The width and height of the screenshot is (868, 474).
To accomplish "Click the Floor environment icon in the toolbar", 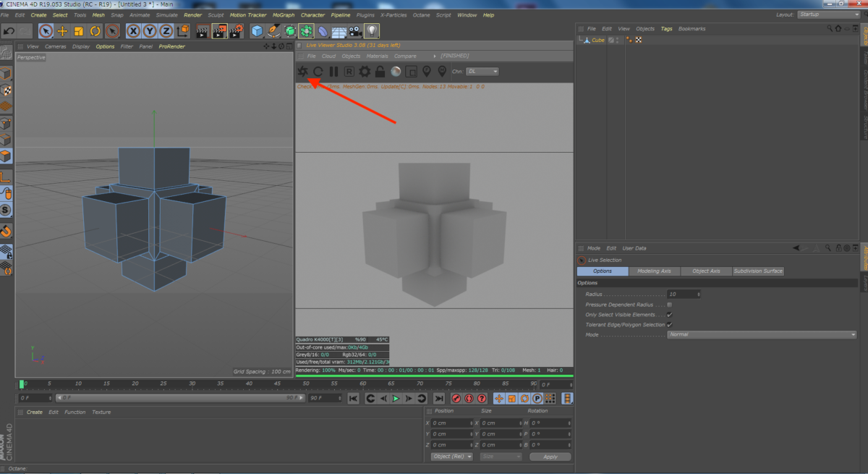I will [x=339, y=30].
